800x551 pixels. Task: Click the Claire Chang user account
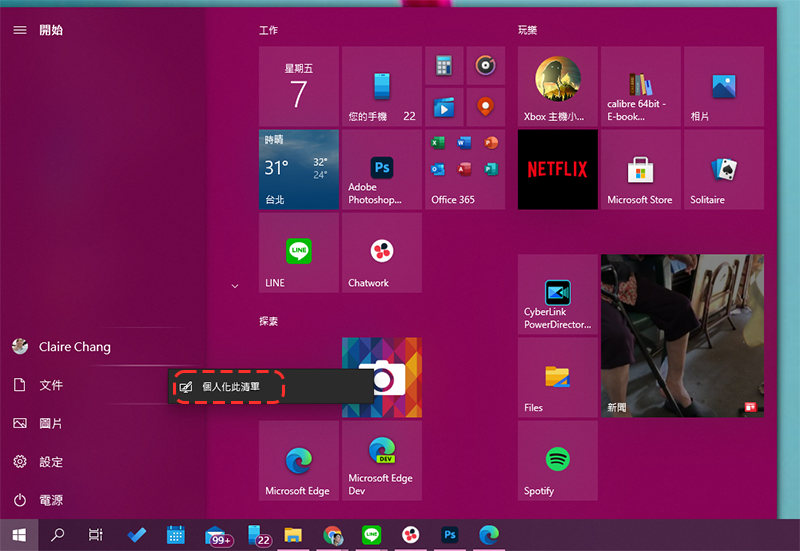[74, 347]
